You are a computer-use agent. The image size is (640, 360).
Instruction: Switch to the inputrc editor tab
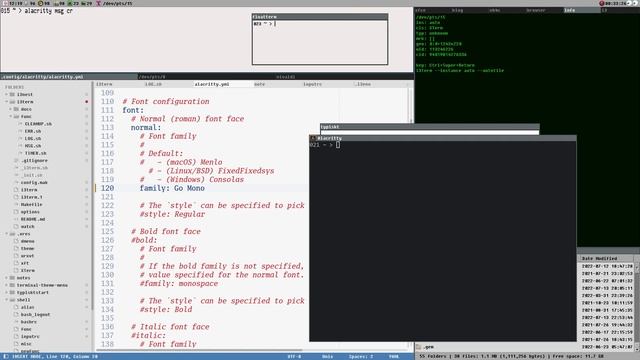(312, 84)
